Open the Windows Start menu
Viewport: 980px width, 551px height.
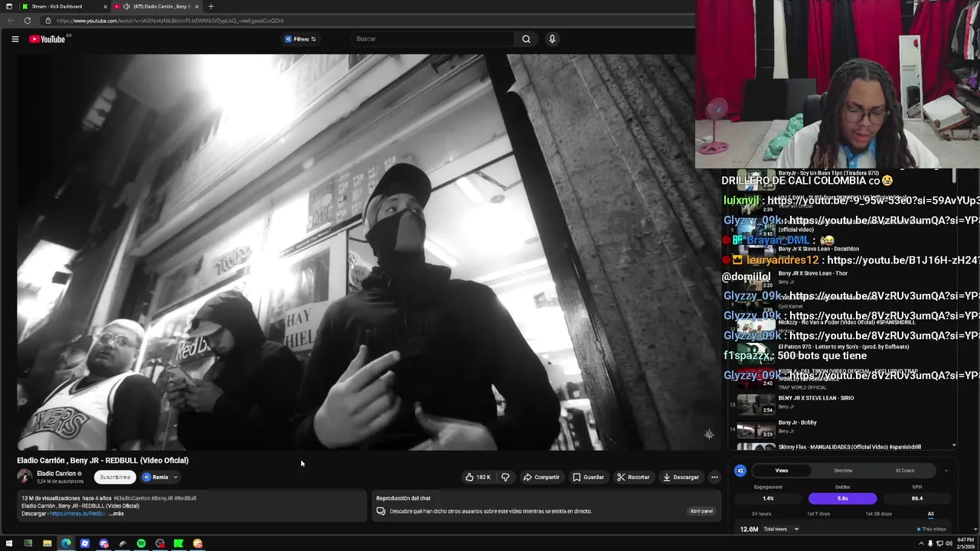tap(9, 543)
